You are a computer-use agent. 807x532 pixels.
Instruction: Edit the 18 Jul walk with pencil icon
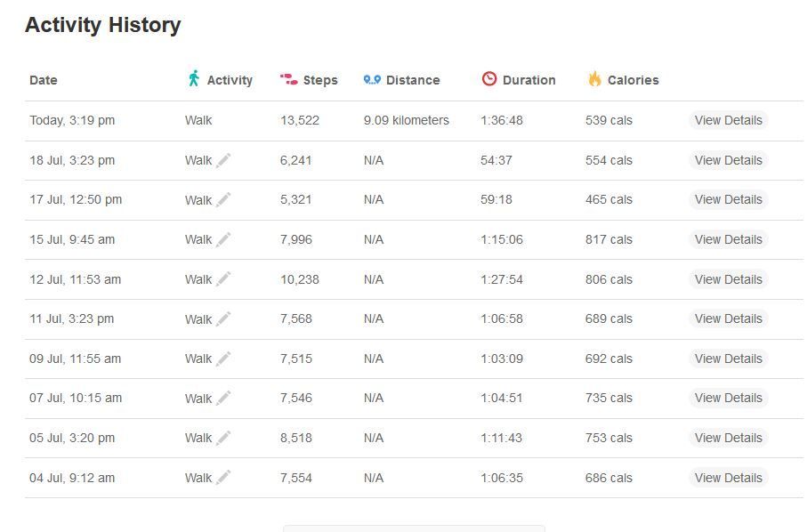pos(223,160)
